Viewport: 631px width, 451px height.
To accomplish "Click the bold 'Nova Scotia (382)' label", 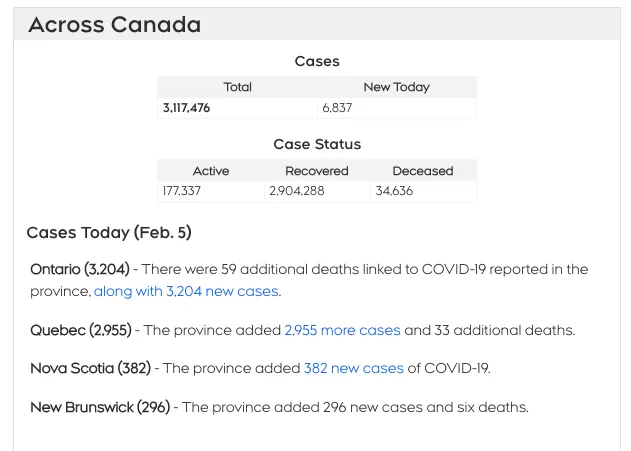I will tap(91, 368).
